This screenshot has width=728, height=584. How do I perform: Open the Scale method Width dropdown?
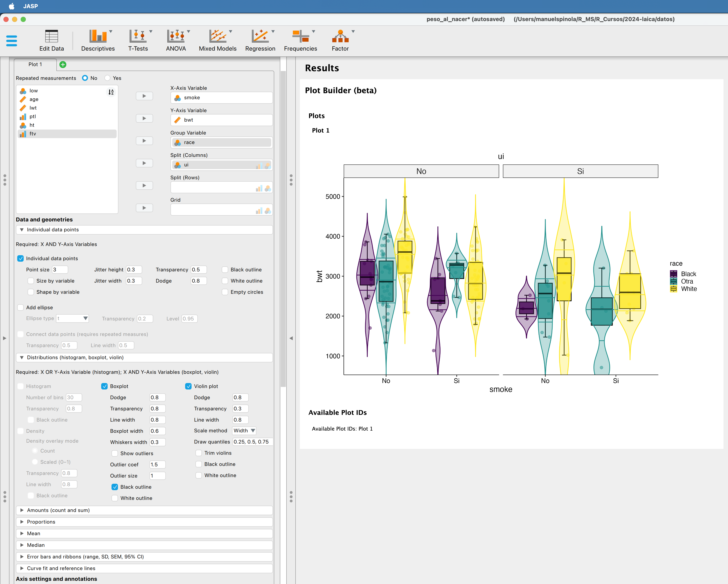(244, 430)
